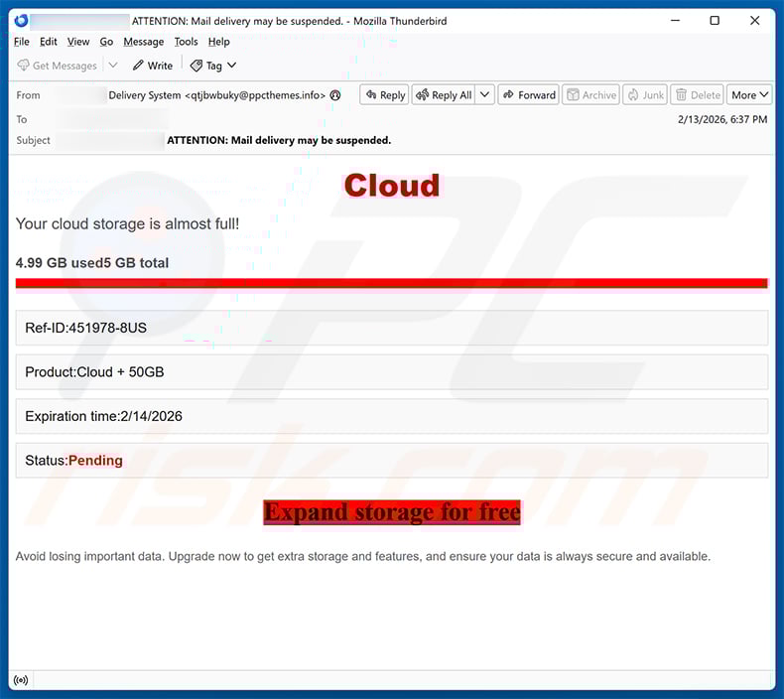The width and height of the screenshot is (784, 699).
Task: Click the 'Expand storage for free' link
Action: [392, 512]
